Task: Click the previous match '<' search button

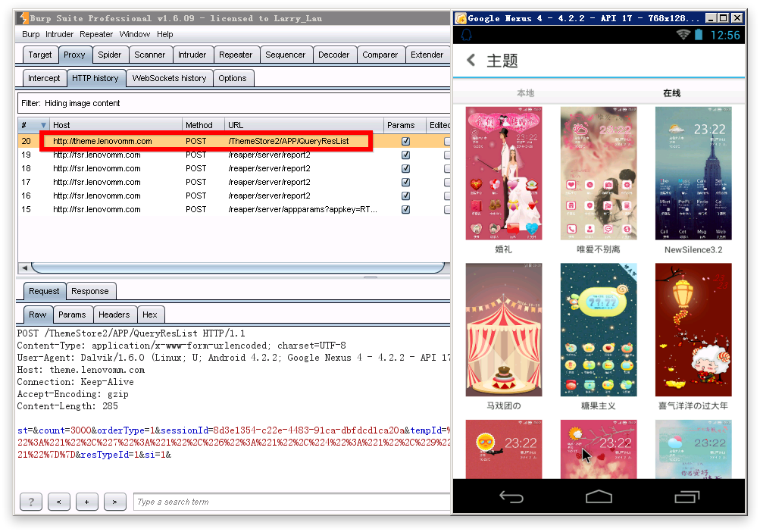Action: coord(59,502)
